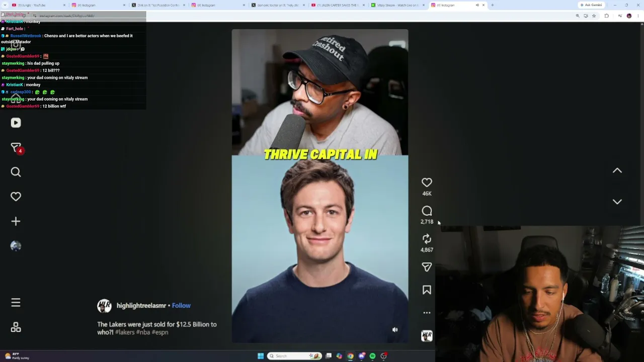Open Instagram direct messages with 4 unread
This screenshot has width=644, height=362.
(16, 148)
